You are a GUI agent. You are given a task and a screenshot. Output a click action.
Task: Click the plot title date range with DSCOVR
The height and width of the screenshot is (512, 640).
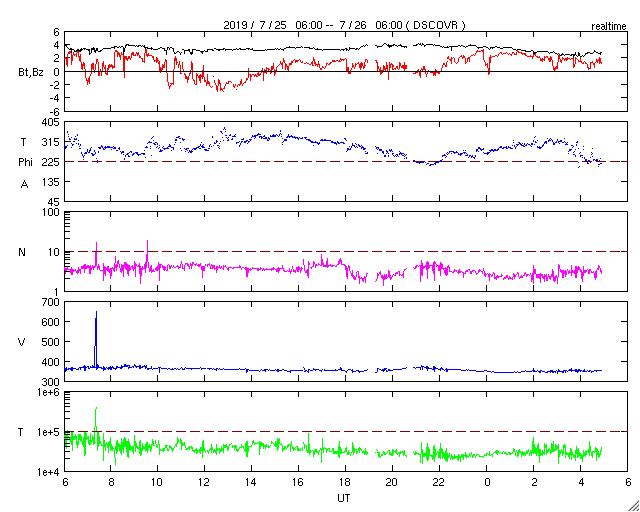click(344, 25)
